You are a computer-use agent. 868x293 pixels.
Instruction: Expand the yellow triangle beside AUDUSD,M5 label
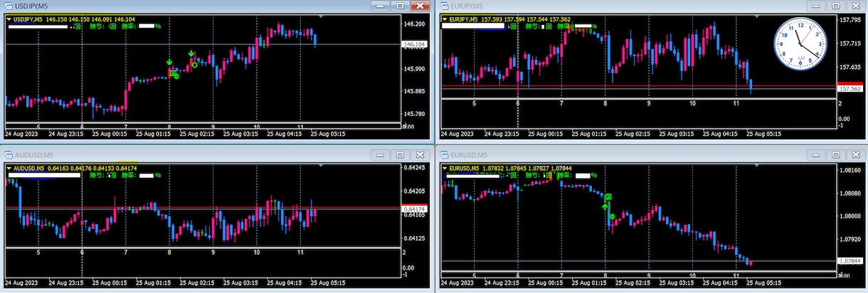(10, 169)
